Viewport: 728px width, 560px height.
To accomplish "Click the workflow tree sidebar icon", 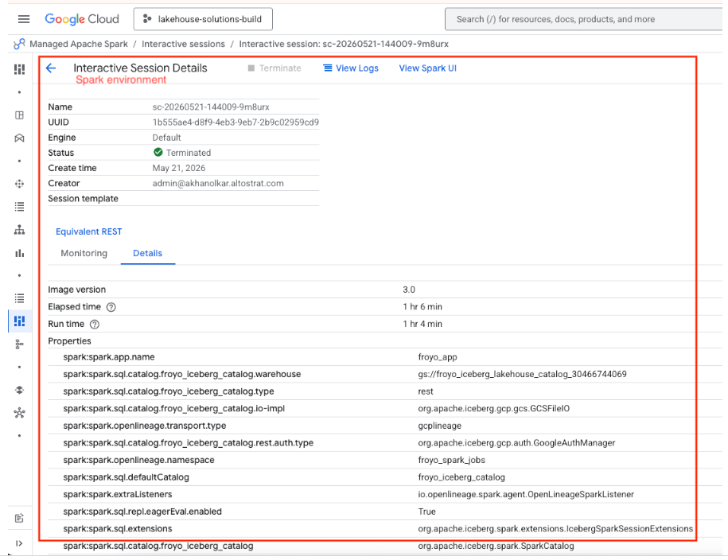I will 20,344.
